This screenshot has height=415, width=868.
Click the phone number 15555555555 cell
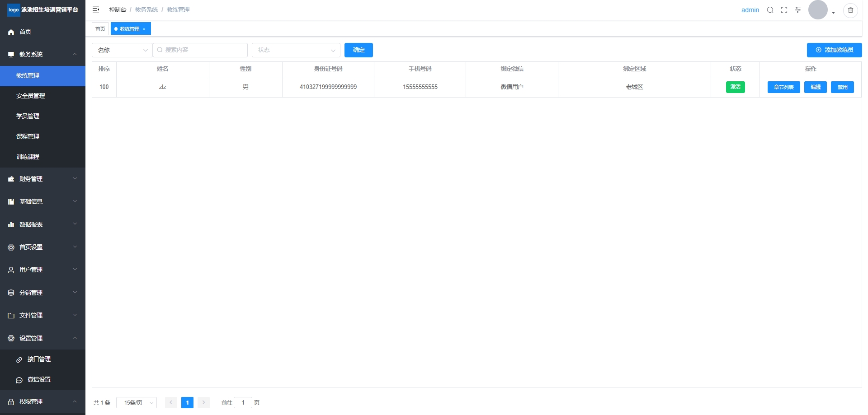(420, 87)
